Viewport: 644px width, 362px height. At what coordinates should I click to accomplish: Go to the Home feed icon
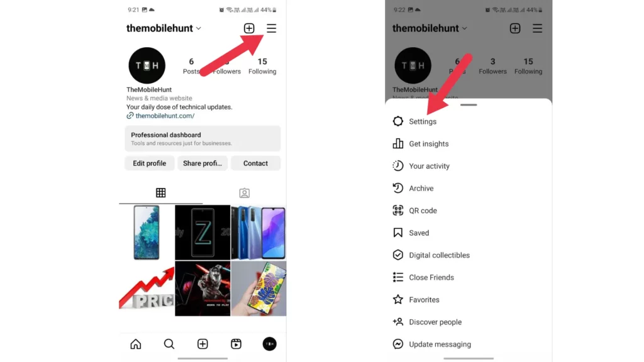tap(136, 344)
